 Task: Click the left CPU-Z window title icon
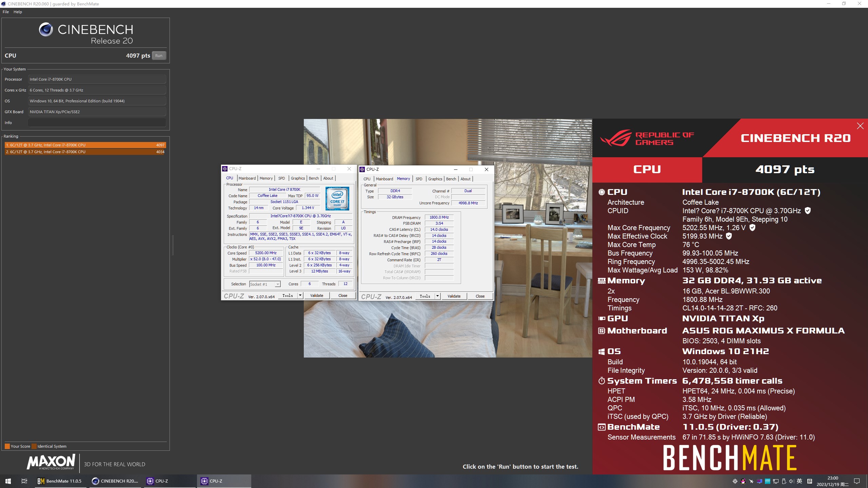[x=225, y=169]
